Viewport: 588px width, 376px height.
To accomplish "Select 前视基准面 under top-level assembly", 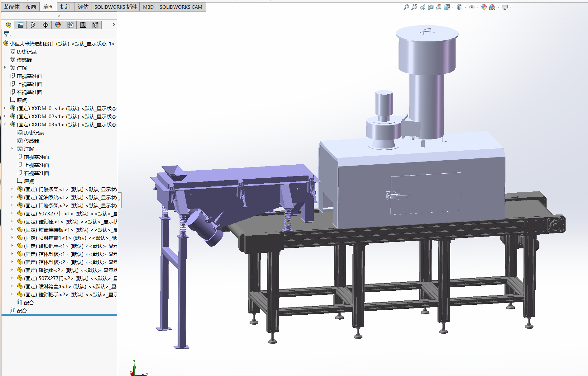I will 26,76.
